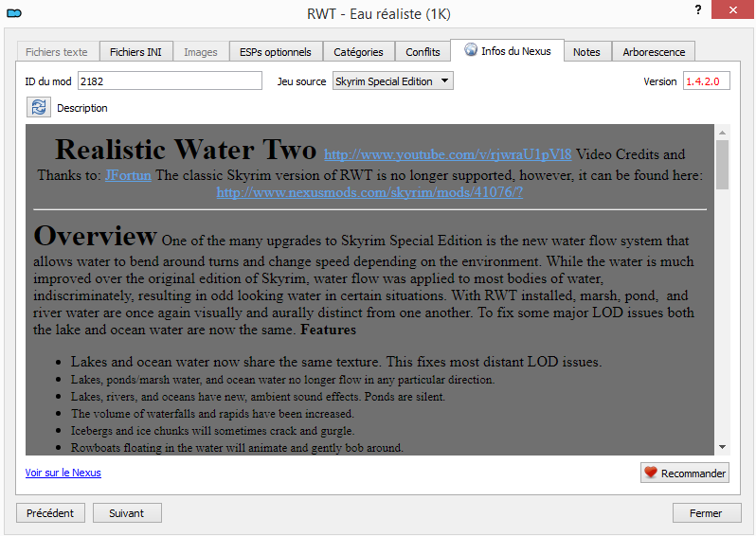Click the heart Recommander button

pyautogui.click(x=684, y=473)
